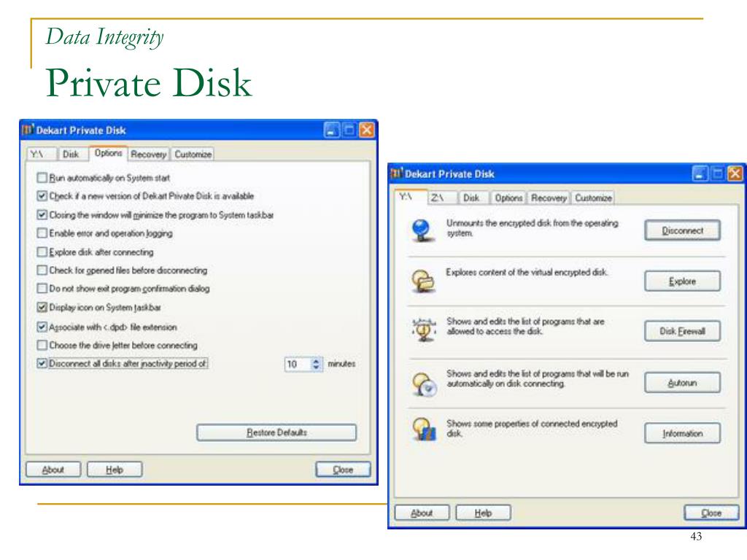
Task: Click Help button in right window
Action: click(x=483, y=513)
